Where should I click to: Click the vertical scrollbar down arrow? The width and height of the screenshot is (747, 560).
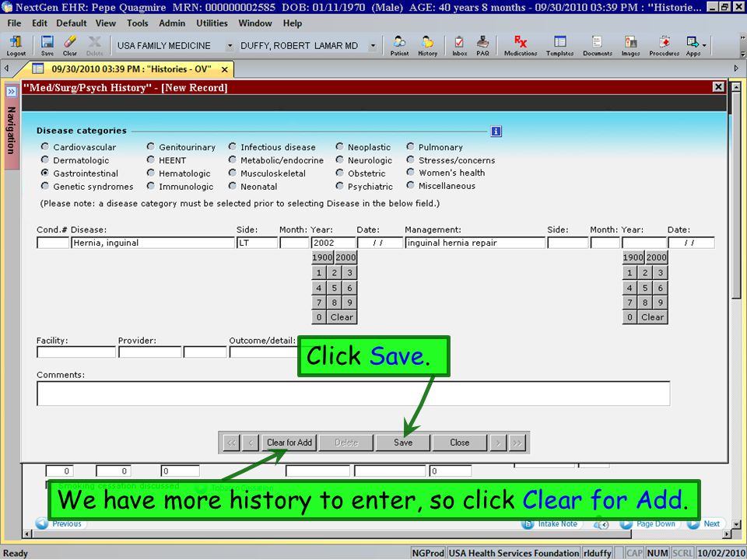[736, 523]
